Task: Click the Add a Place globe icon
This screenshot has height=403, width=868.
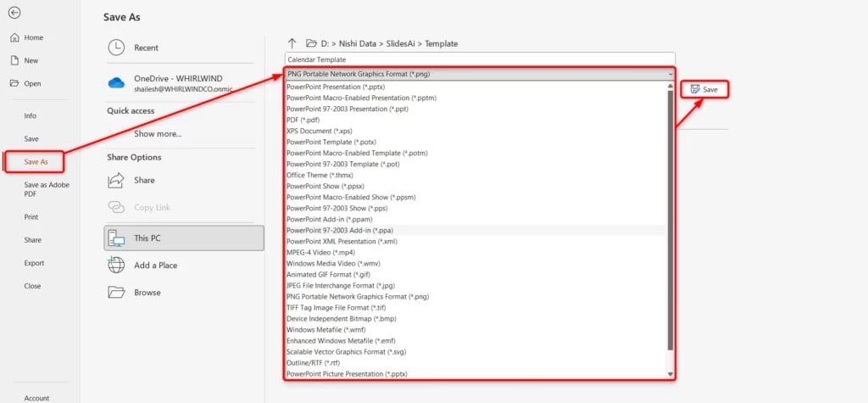Action: [116, 265]
